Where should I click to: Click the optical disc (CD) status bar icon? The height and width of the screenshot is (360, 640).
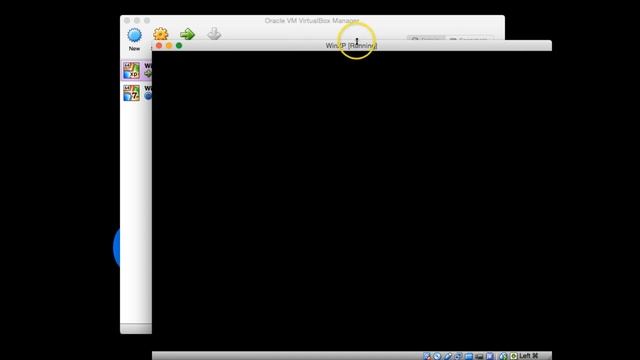click(x=437, y=356)
